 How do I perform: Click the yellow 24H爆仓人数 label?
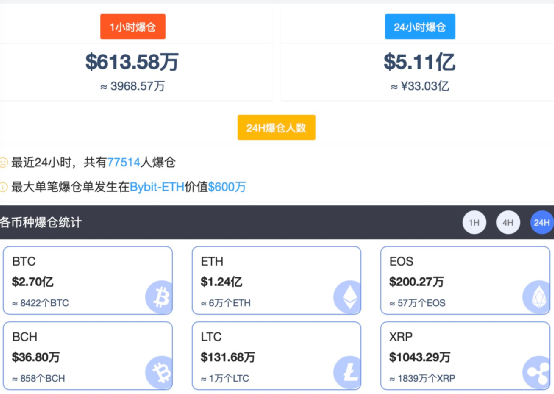tap(277, 128)
